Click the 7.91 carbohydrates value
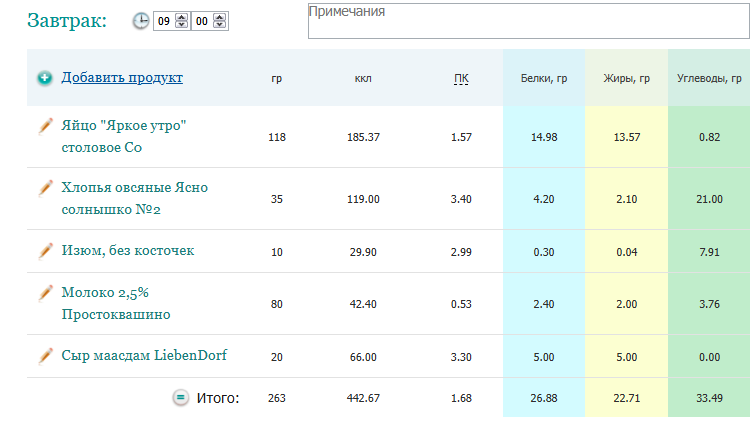 709,252
